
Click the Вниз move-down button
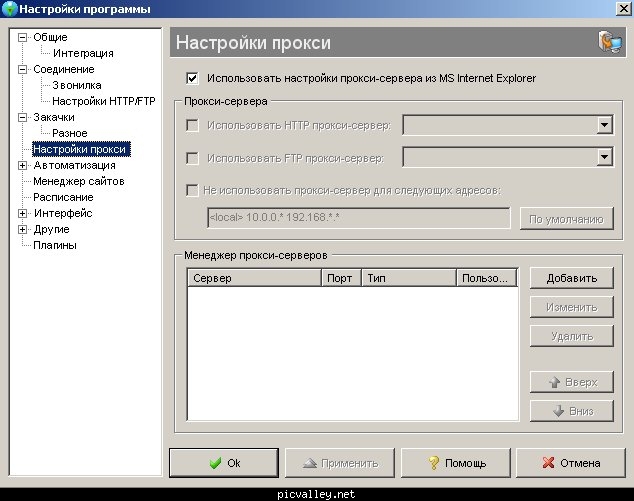(572, 411)
